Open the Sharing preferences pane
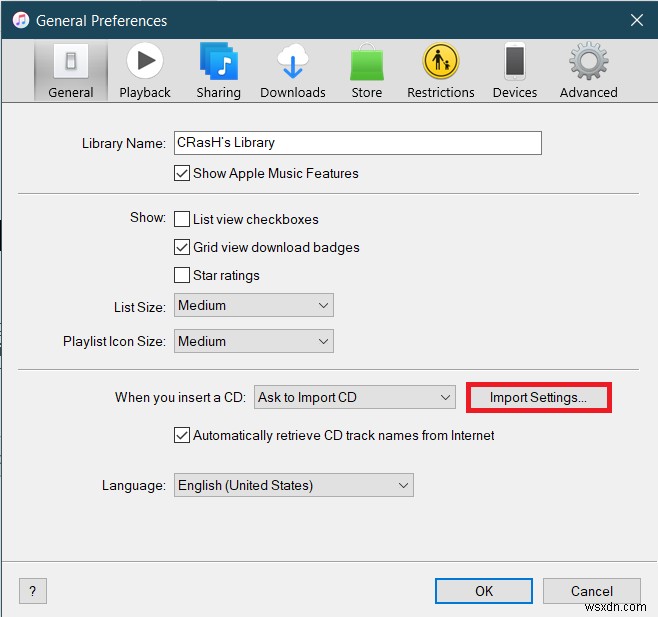The width and height of the screenshot is (658, 617). pos(219,71)
